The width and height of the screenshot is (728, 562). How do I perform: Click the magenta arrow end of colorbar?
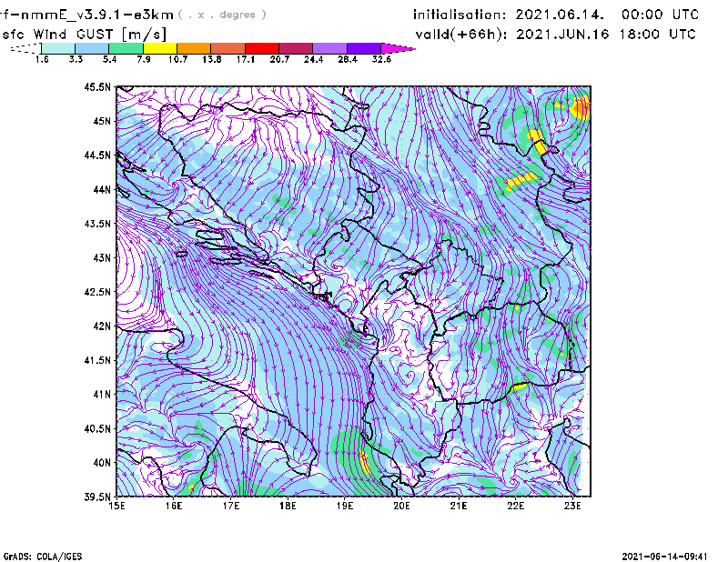click(398, 48)
